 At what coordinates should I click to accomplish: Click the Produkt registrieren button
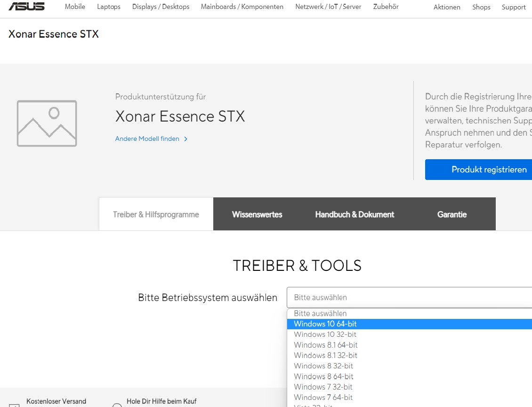478,170
